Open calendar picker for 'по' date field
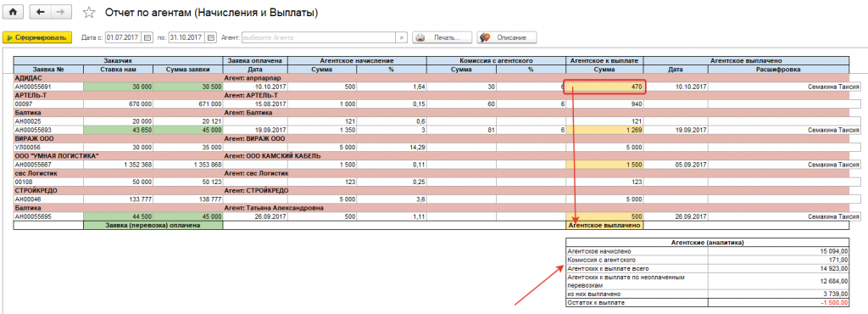Viewport: 868px width, 314px height. click(x=211, y=37)
